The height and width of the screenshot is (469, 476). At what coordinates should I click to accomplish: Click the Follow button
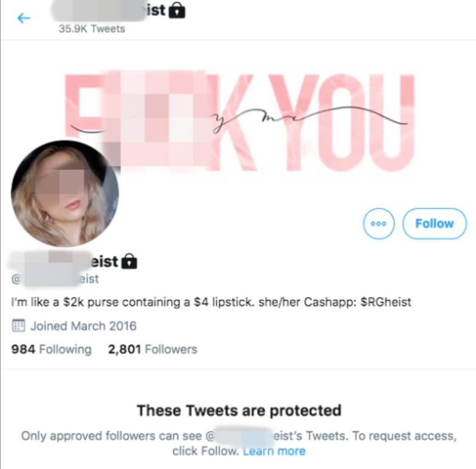click(435, 224)
